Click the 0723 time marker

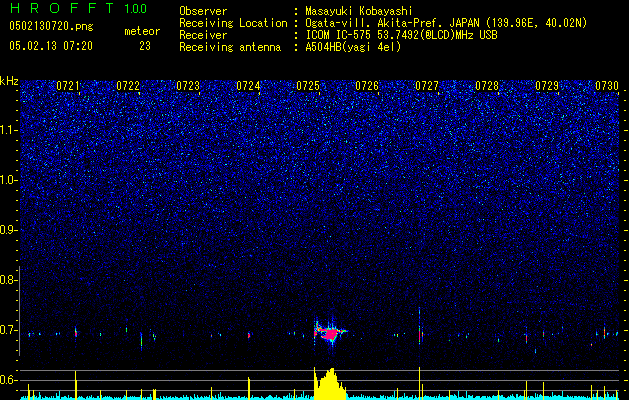pyautogui.click(x=188, y=86)
